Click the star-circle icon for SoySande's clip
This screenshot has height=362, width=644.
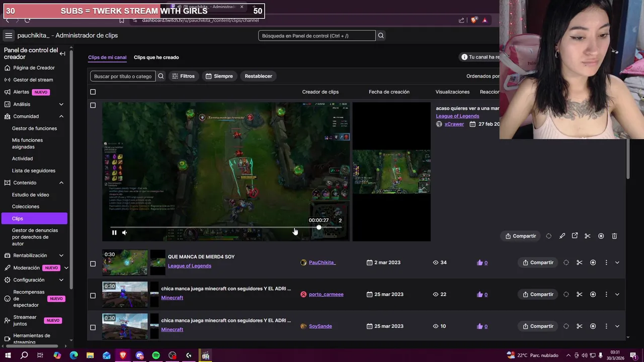click(x=593, y=326)
